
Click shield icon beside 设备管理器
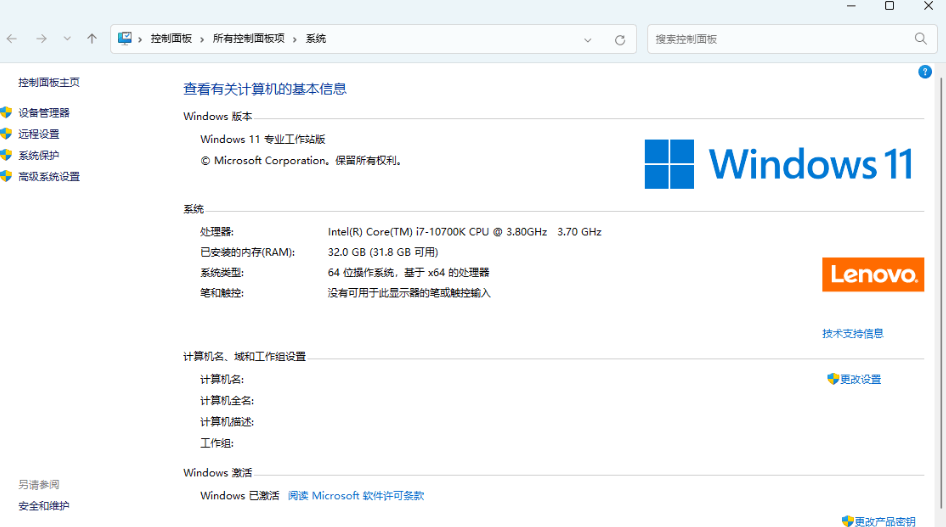pos(7,112)
